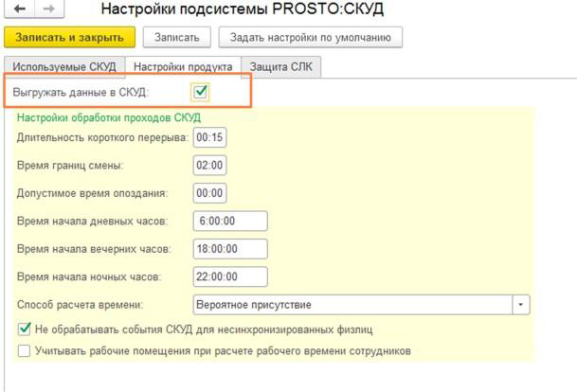Open the Настройки продукта tab
This screenshot has height=392, width=577.
[x=183, y=67]
